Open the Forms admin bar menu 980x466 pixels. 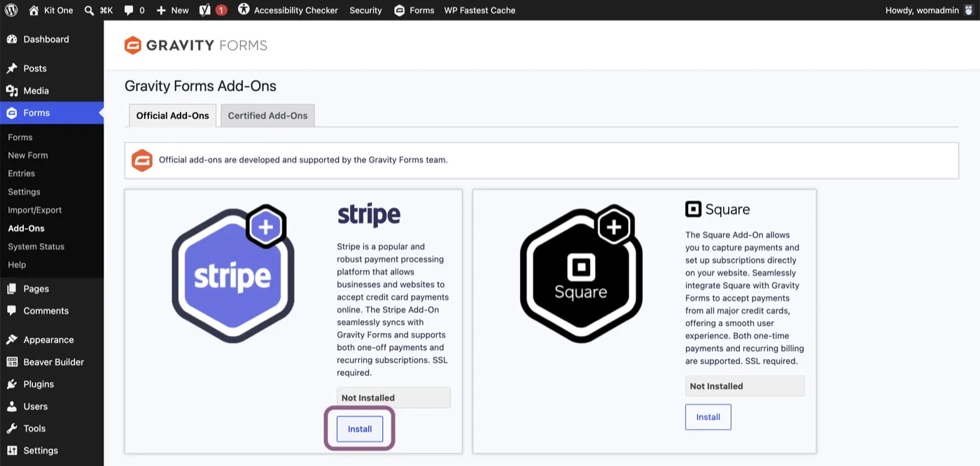[414, 10]
